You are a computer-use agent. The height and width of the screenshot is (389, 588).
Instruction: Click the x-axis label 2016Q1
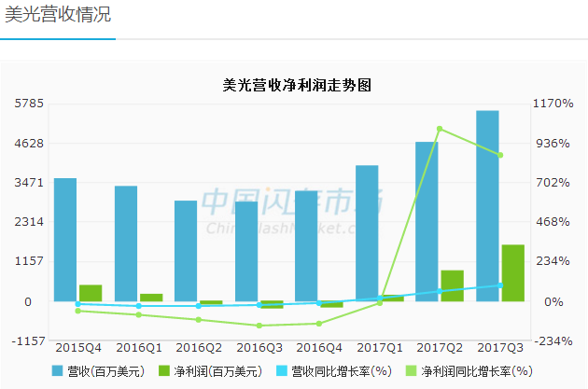[139, 348]
